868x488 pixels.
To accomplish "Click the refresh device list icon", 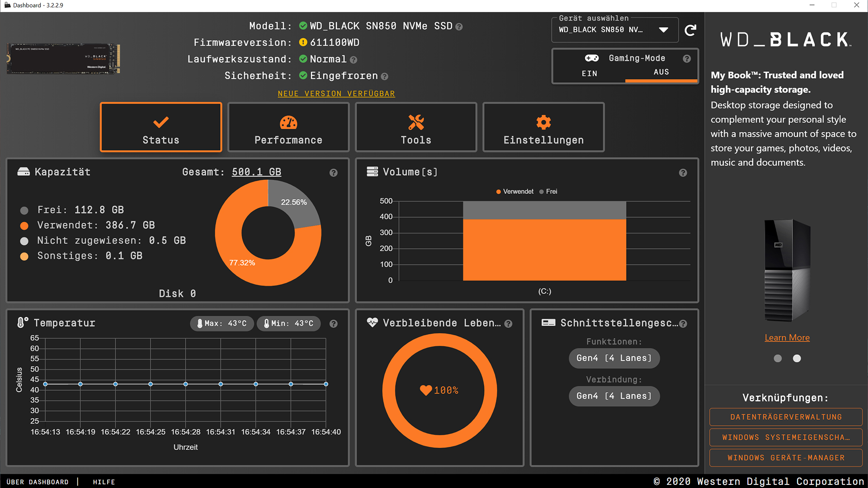I will pos(690,30).
